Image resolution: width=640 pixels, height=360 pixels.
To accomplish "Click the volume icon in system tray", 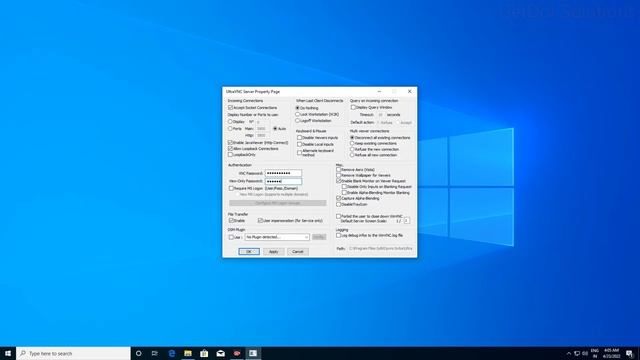I will [x=585, y=353].
